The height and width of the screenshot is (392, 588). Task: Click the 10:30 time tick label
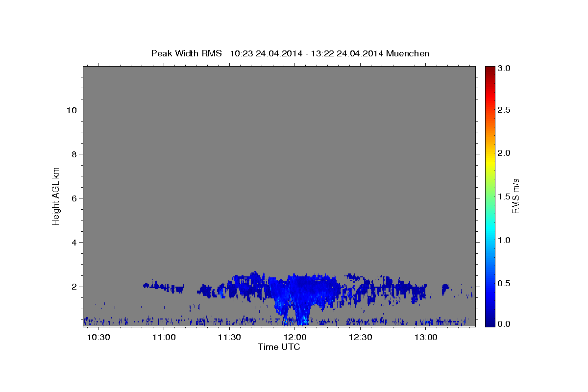(99, 338)
